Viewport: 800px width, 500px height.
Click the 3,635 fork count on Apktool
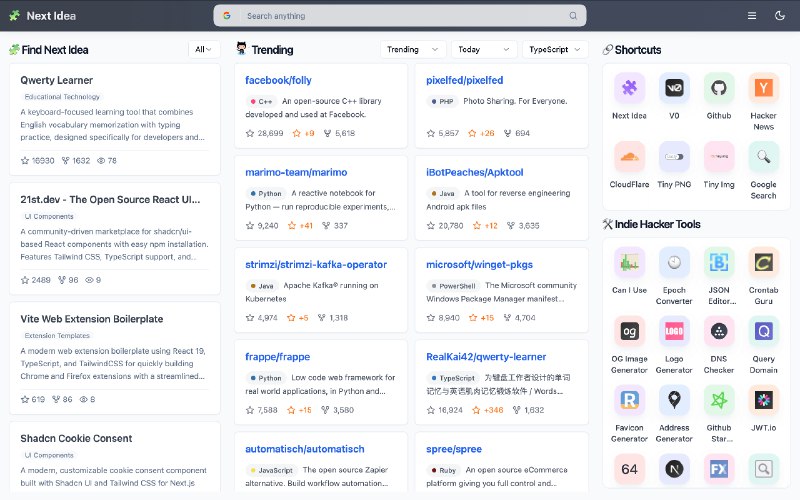tap(523, 226)
